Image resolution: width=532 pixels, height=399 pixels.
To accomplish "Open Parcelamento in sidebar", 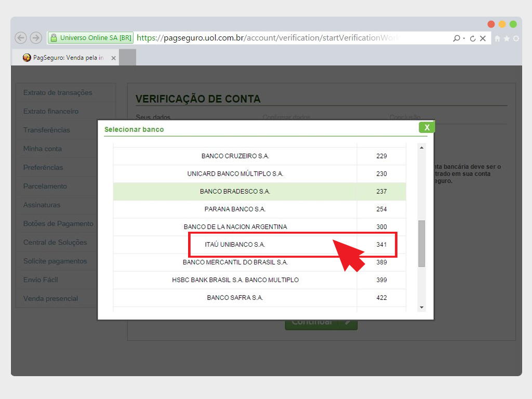I will coord(45,186).
